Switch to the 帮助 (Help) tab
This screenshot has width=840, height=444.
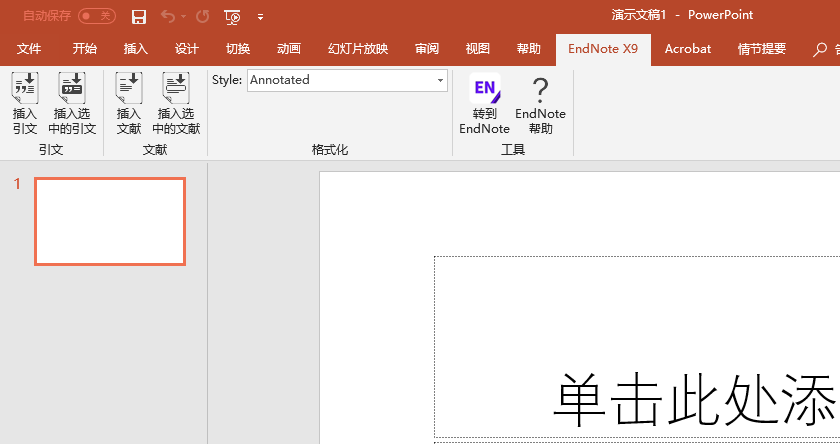pos(528,49)
